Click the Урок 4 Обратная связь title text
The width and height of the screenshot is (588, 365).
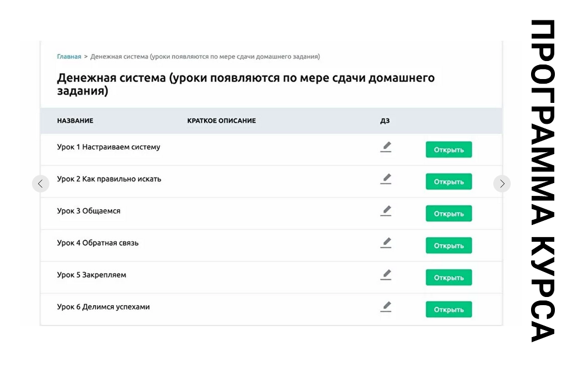tap(98, 243)
